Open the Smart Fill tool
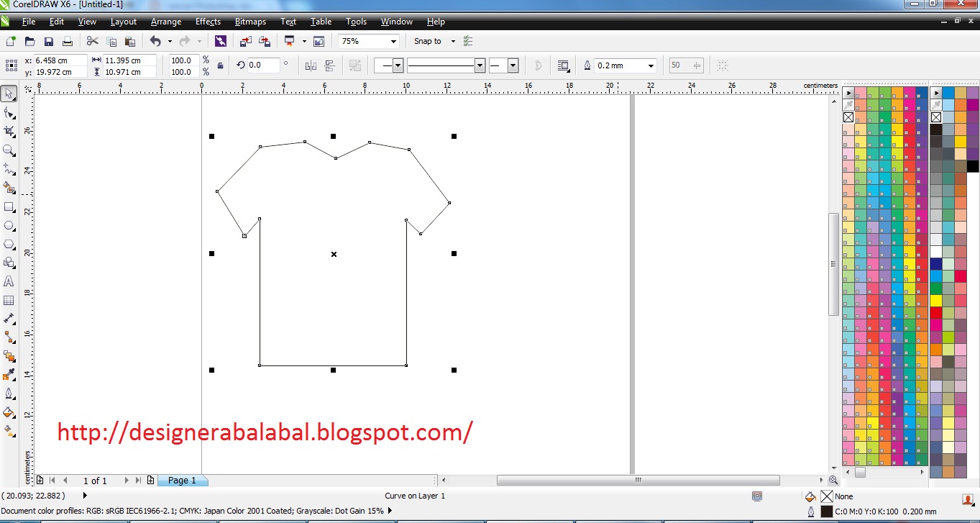Screen dimensions: 980x523 pyautogui.click(x=9, y=188)
